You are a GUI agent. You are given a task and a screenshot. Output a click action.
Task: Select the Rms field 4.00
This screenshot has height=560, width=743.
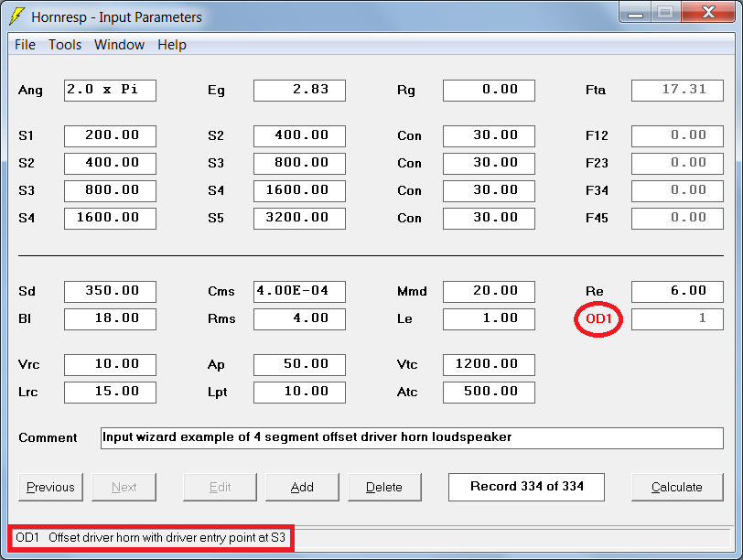pyautogui.click(x=299, y=318)
